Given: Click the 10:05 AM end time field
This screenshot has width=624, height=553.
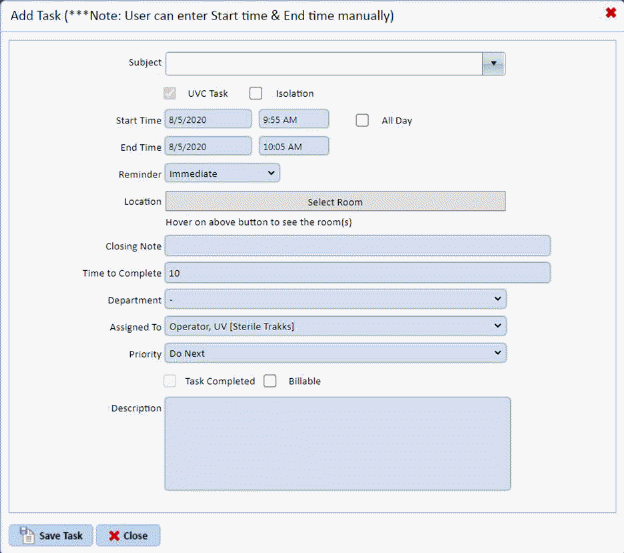Looking at the screenshot, I should click(x=293, y=146).
